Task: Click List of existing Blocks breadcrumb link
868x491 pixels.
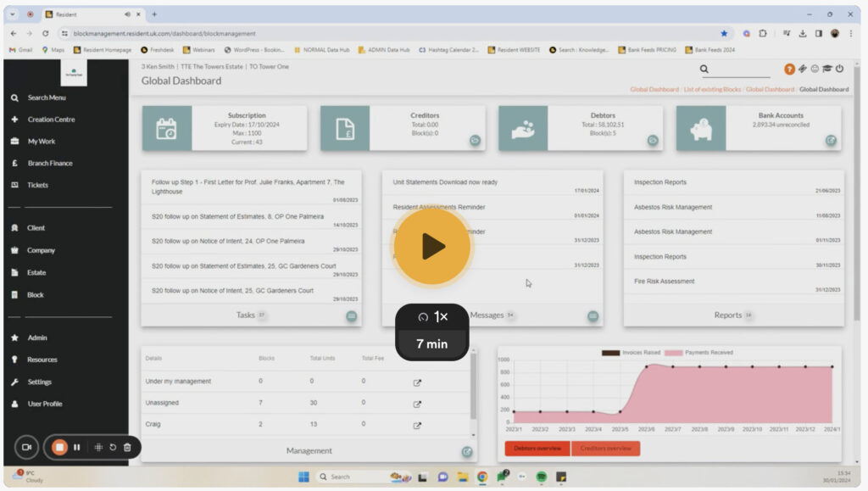Action: 713,89
